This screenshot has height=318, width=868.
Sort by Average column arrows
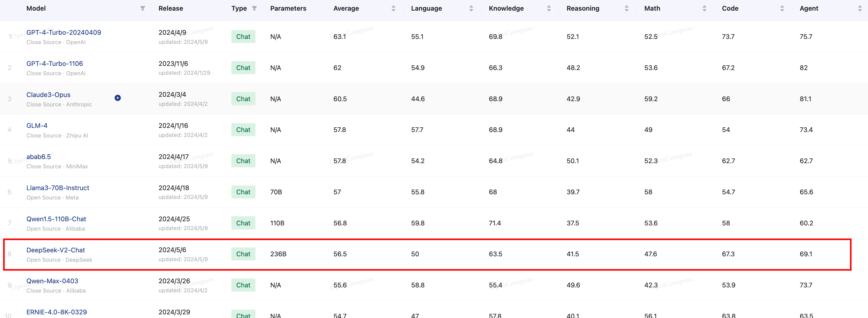pyautogui.click(x=393, y=9)
